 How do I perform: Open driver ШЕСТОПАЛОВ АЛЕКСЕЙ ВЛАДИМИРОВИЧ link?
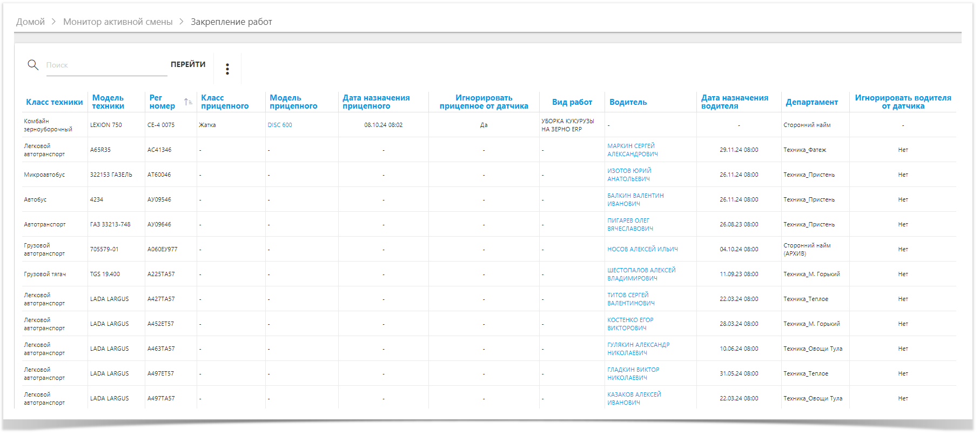[x=641, y=275]
